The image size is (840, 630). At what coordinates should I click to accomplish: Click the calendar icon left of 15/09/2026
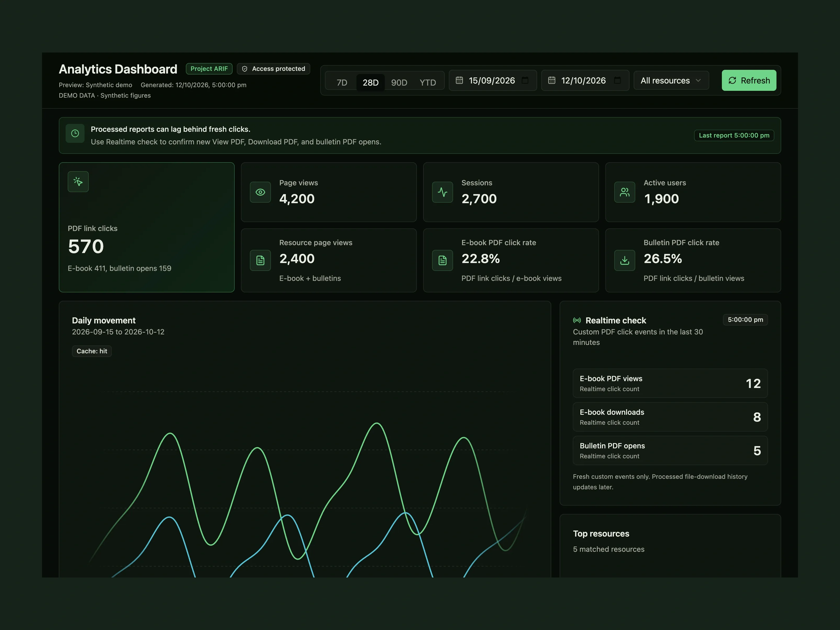(459, 80)
